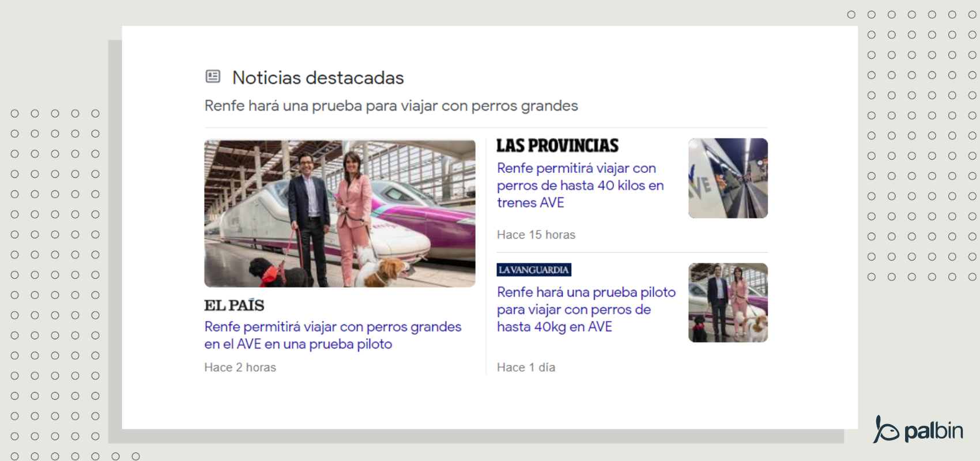Viewport: 980px width, 461px height.
Task: Click the LA VANGUARDIA publisher logo
Action: point(534,270)
